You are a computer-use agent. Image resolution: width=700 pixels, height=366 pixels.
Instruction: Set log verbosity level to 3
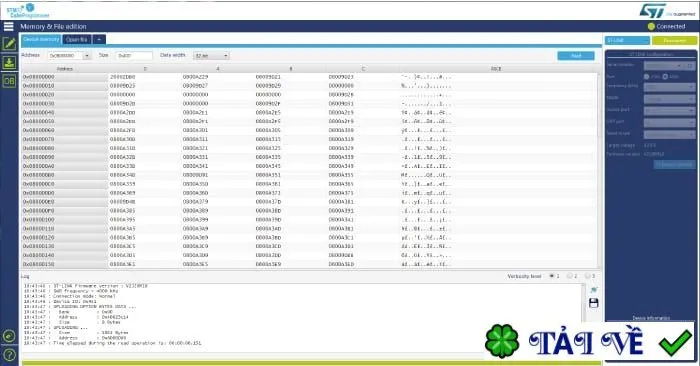click(588, 276)
